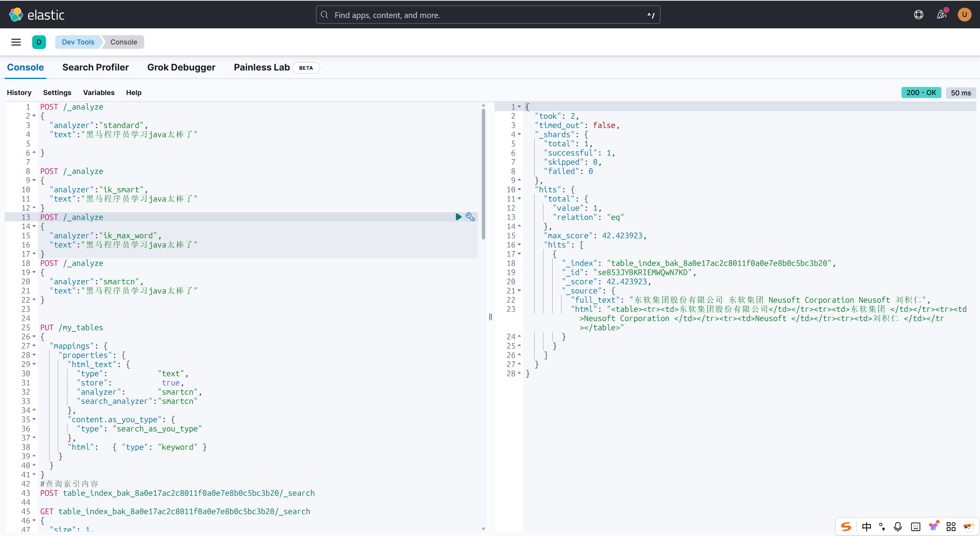
Task: Run the selected request with the play icon
Action: (x=458, y=217)
